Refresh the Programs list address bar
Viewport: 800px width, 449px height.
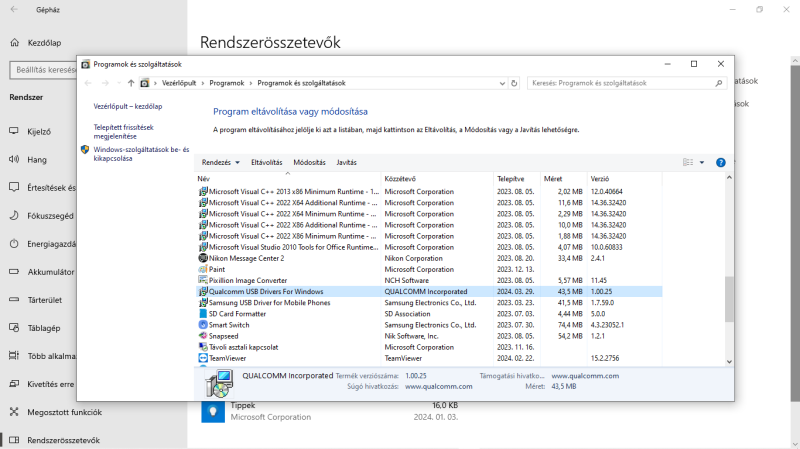click(514, 83)
